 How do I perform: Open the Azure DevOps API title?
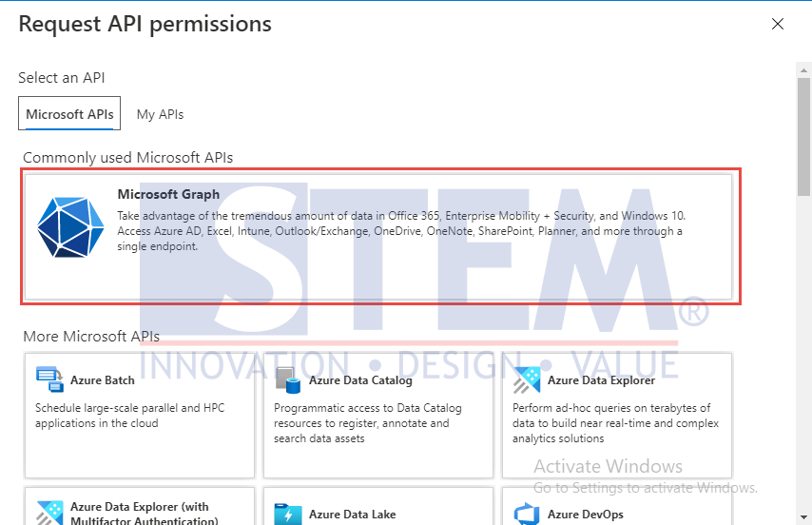tap(585, 515)
